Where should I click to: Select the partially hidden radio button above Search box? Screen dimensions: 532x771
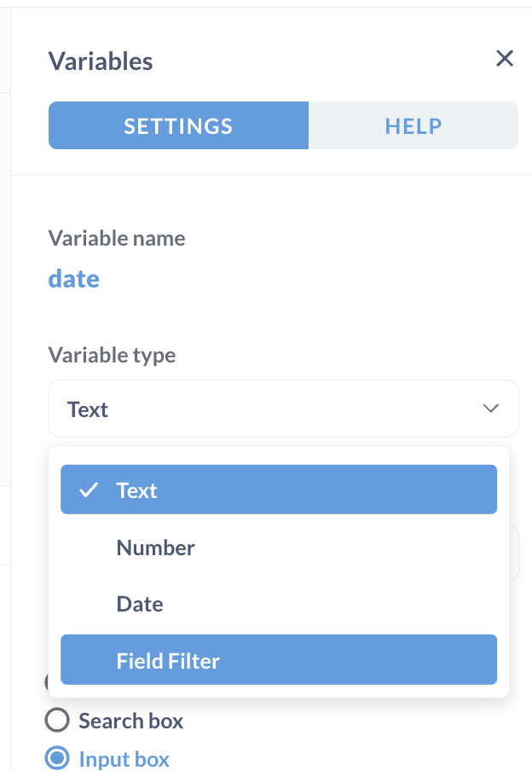click(x=46, y=682)
